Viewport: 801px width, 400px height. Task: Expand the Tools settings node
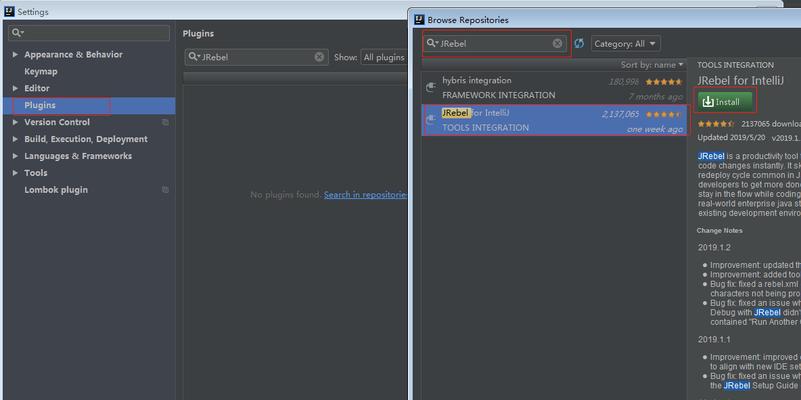coord(15,173)
